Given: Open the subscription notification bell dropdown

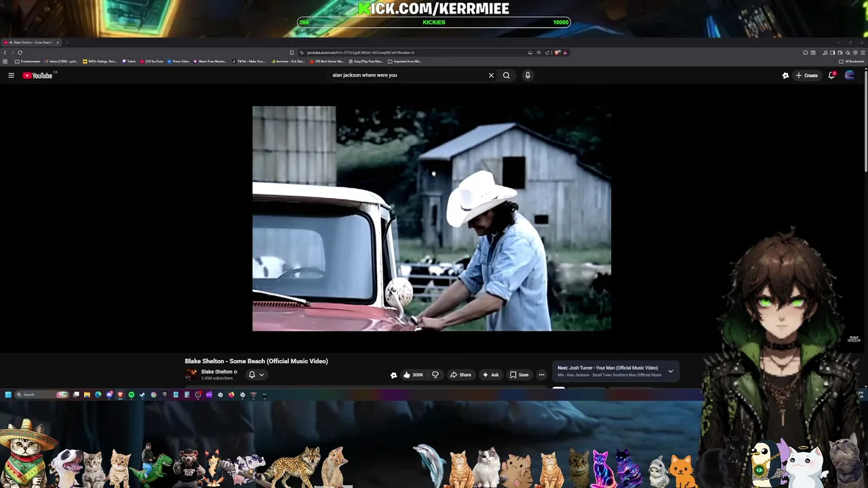Looking at the screenshot, I should pos(256,374).
